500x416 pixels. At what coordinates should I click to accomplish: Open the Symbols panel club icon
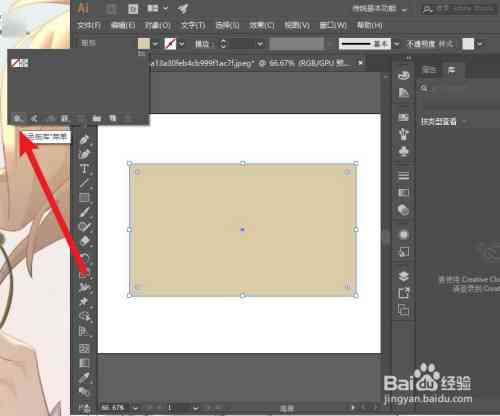(x=404, y=152)
